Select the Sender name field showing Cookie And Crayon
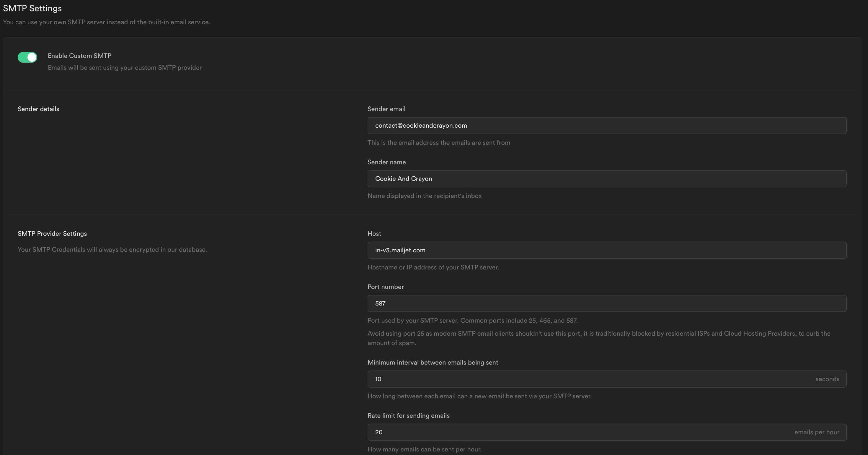The image size is (868, 455). click(606, 179)
